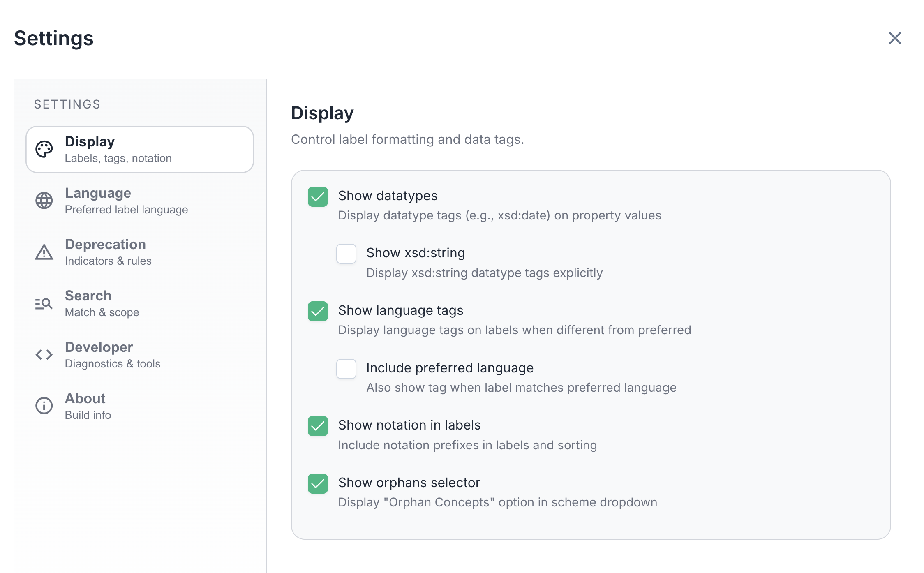Enable Show xsd:string

pos(346,254)
